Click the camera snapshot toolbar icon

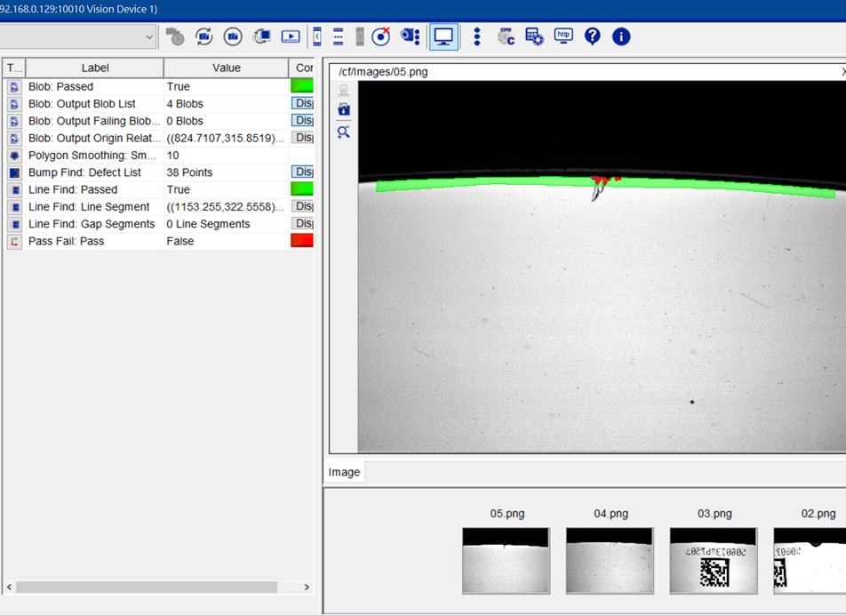tap(233, 36)
